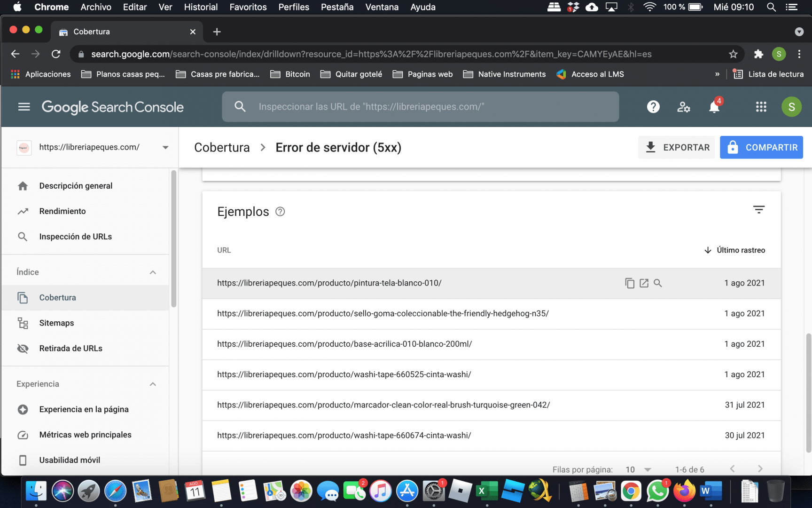Show help tooltip next to Ejemplos

pos(280,212)
